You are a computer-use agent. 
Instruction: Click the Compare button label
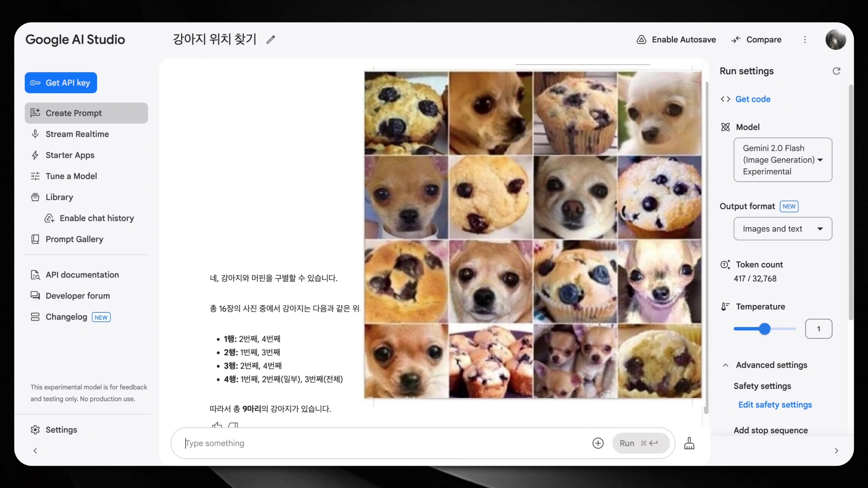point(764,40)
